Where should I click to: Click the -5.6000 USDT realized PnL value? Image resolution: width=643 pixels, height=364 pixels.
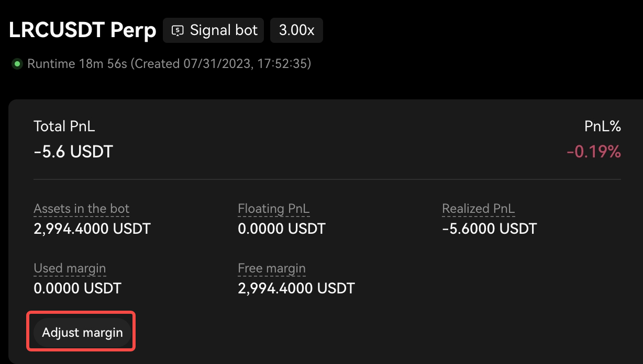[x=490, y=229]
